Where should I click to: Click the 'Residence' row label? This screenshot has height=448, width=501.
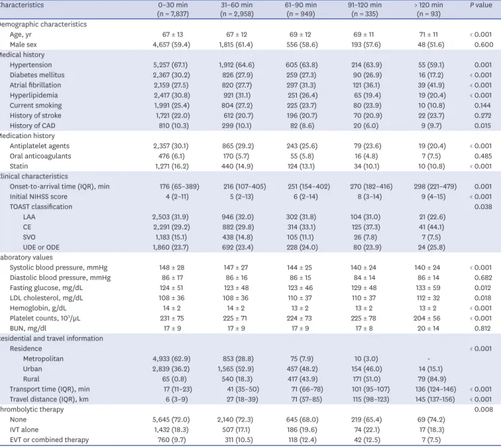(26, 349)
